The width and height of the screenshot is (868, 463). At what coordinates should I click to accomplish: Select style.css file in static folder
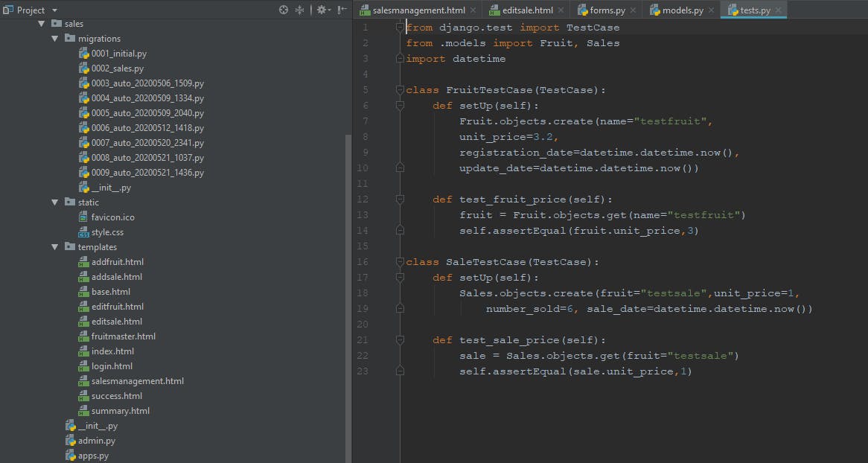(x=107, y=232)
